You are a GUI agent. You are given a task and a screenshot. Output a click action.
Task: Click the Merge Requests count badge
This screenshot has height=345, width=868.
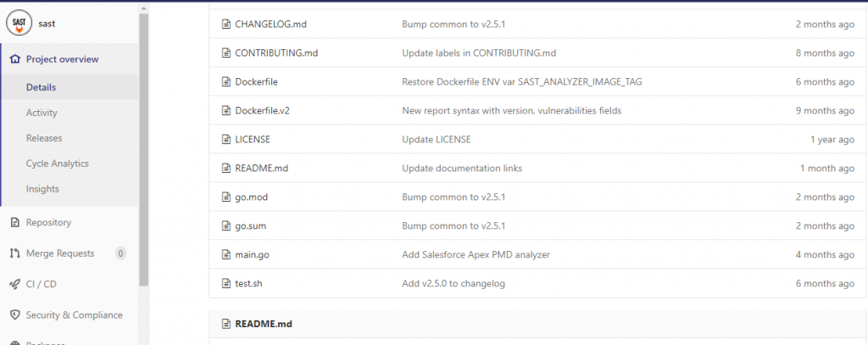(x=120, y=253)
